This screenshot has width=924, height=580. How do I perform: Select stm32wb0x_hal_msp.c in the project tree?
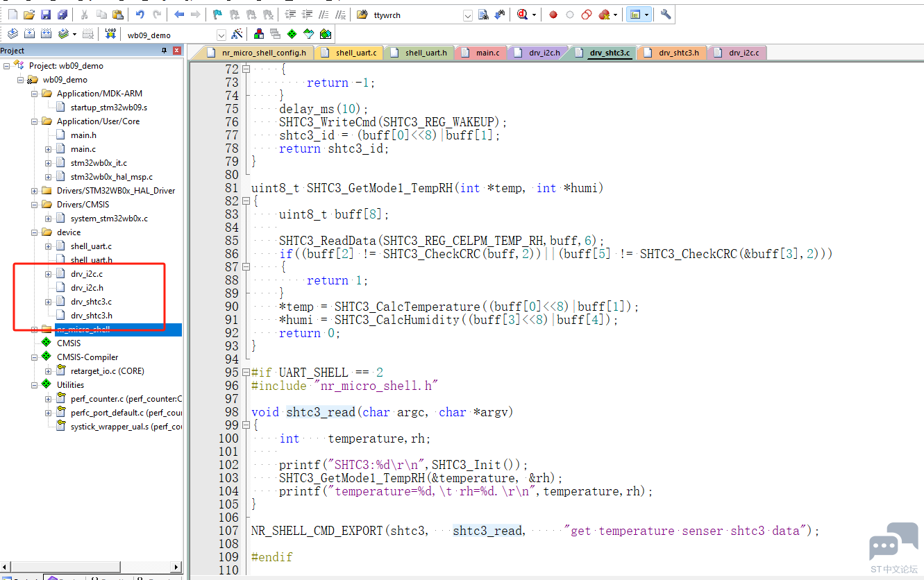(112, 177)
